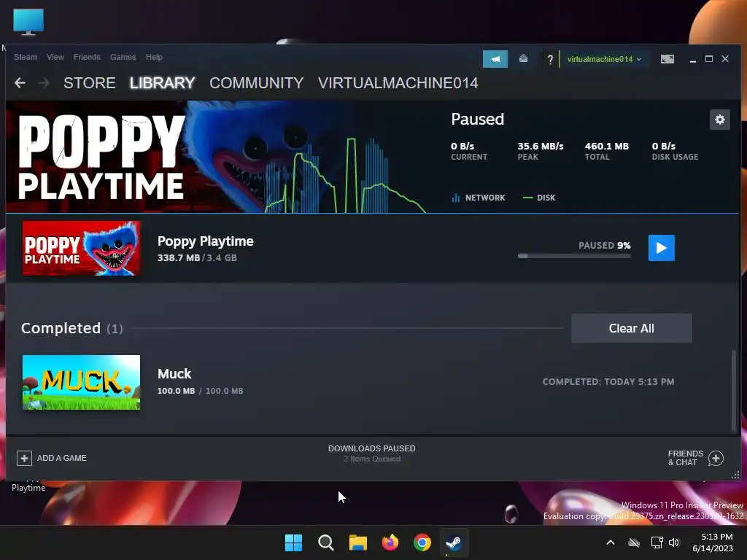Launch Firefox from the taskbar
This screenshot has height=560, width=747.
[390, 542]
